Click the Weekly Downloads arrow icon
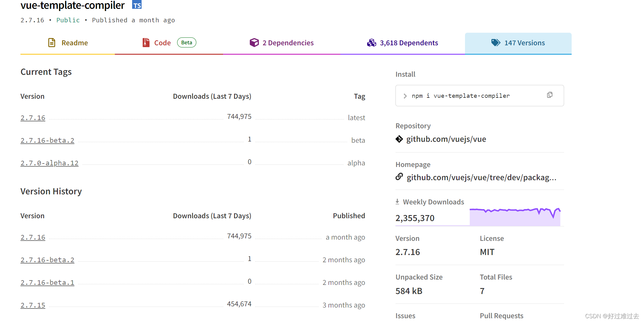This screenshot has width=644, height=322. [x=397, y=201]
